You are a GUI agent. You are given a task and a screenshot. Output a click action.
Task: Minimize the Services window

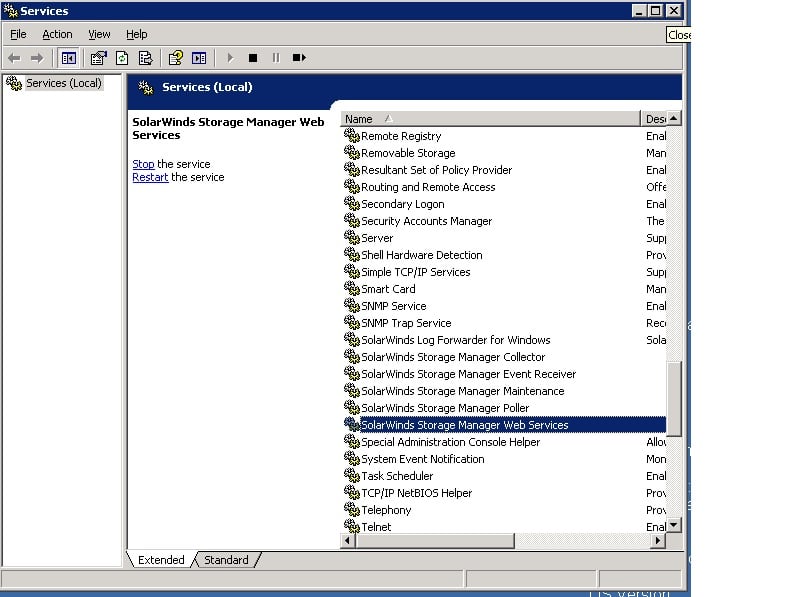pyautogui.click(x=639, y=10)
